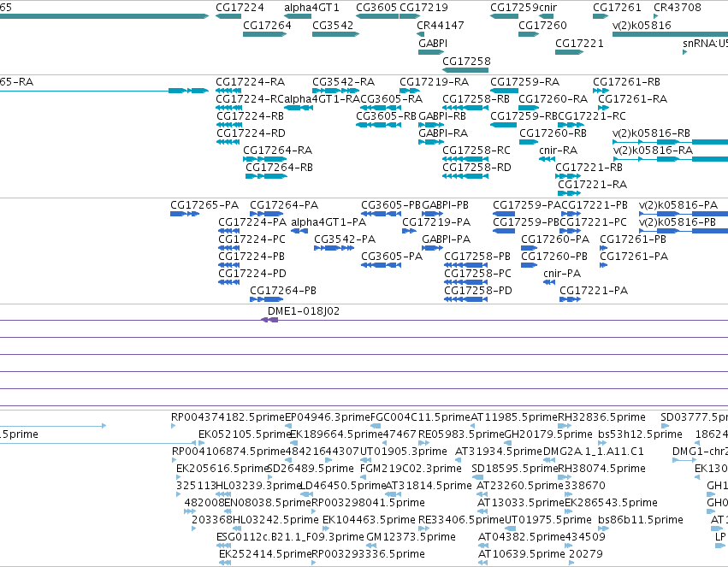Select the CG17258-RD transcript glyph

tap(465, 176)
